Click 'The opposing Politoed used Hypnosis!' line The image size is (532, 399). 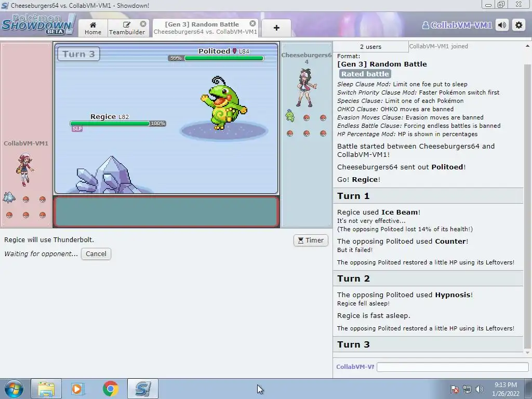[x=405, y=295]
